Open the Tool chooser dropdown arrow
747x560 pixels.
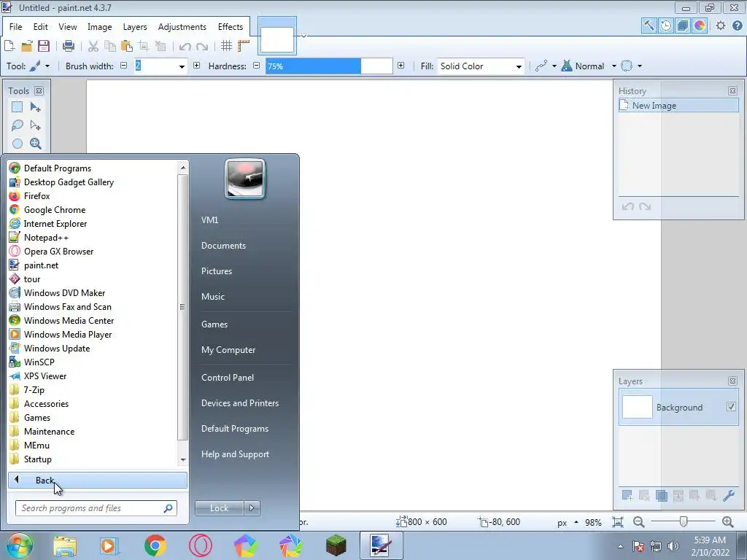coord(47,66)
